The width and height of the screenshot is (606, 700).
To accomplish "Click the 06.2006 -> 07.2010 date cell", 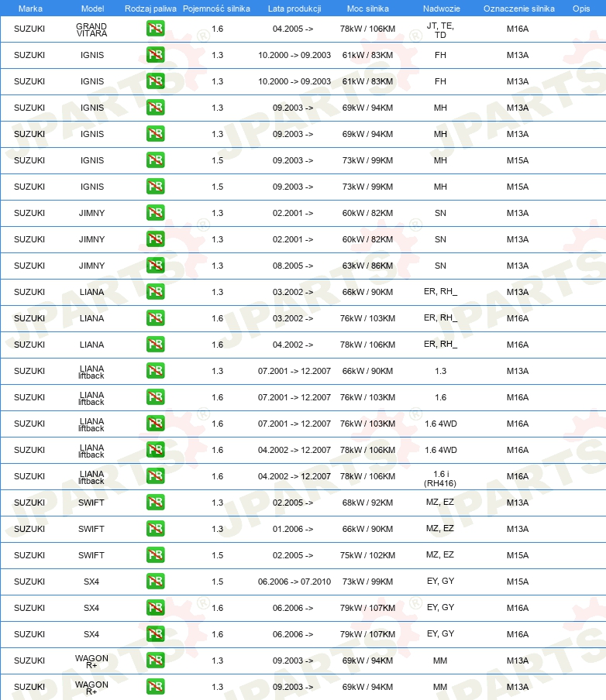I will pyautogui.click(x=294, y=582).
